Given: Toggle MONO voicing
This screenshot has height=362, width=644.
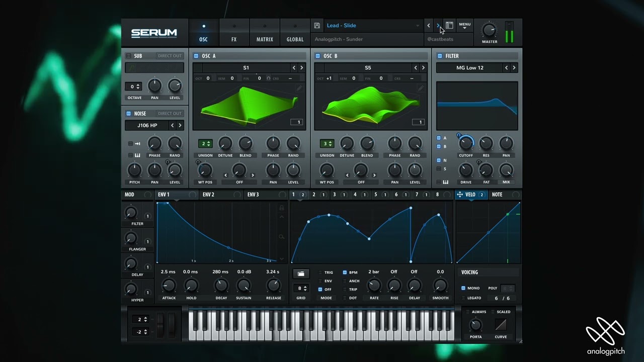Looking at the screenshot, I should (463, 288).
